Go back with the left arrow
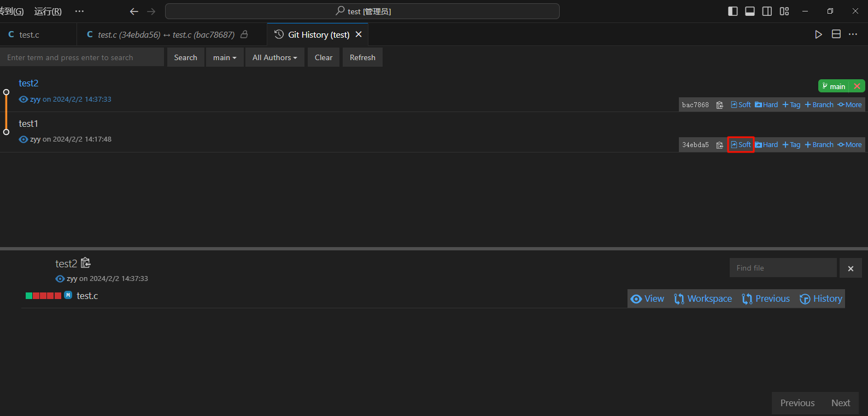 tap(134, 11)
